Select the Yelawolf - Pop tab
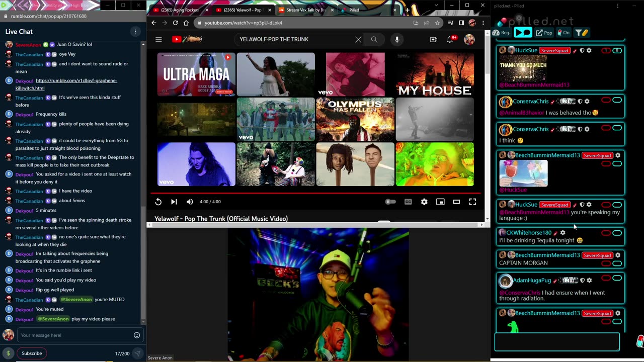 [x=243, y=10]
